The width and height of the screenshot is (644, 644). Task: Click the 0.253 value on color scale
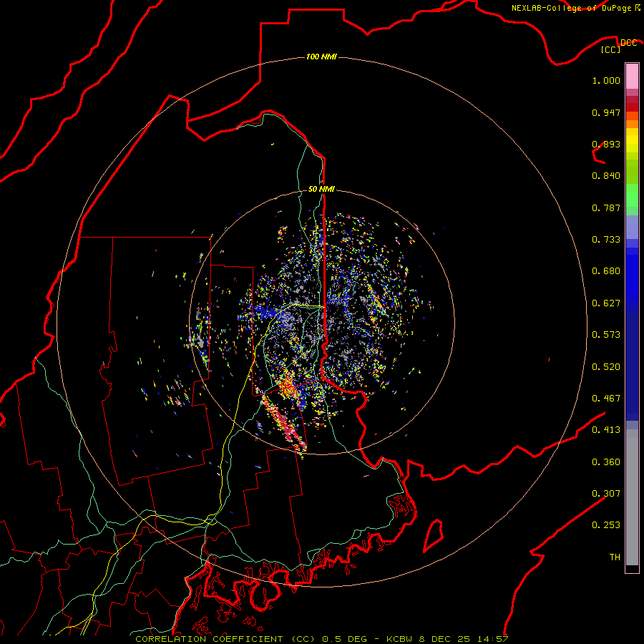(606, 525)
